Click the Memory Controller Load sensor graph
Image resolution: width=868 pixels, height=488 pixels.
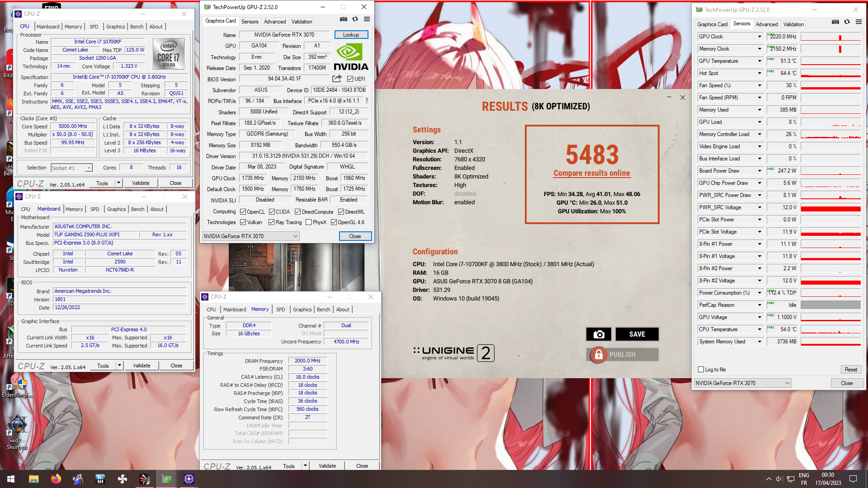(x=830, y=134)
